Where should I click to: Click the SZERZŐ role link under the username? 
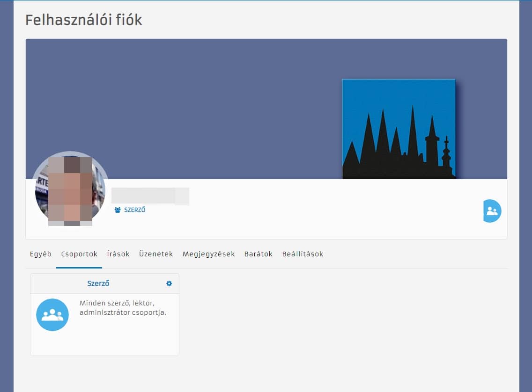click(134, 210)
